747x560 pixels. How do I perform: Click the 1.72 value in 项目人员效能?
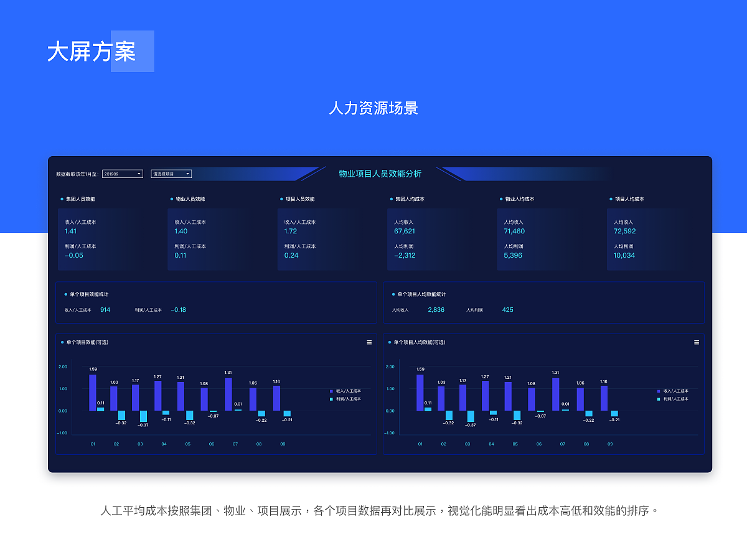tap(290, 231)
